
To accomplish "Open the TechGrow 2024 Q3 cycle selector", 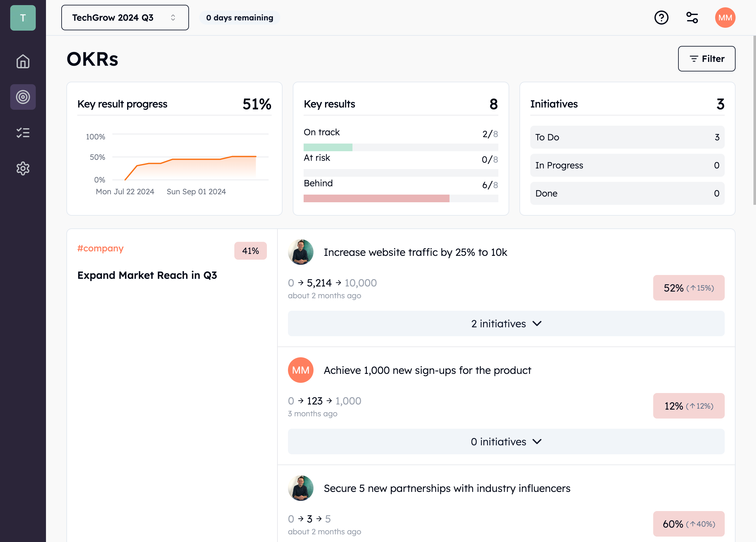I will (x=125, y=18).
